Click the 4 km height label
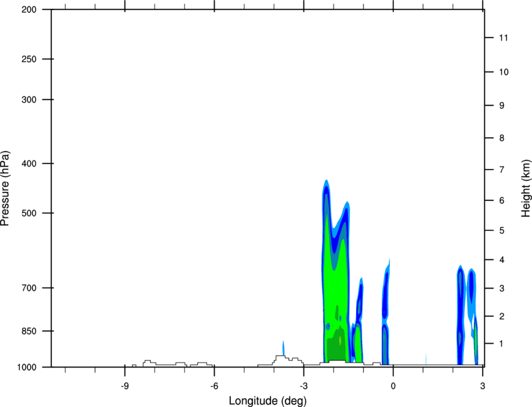The image size is (532, 407). (x=502, y=260)
